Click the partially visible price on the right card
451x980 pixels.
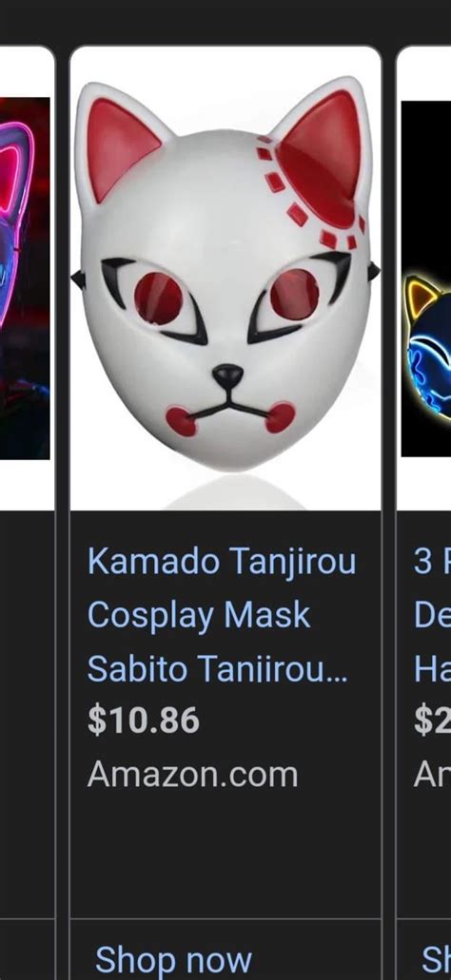point(432,721)
